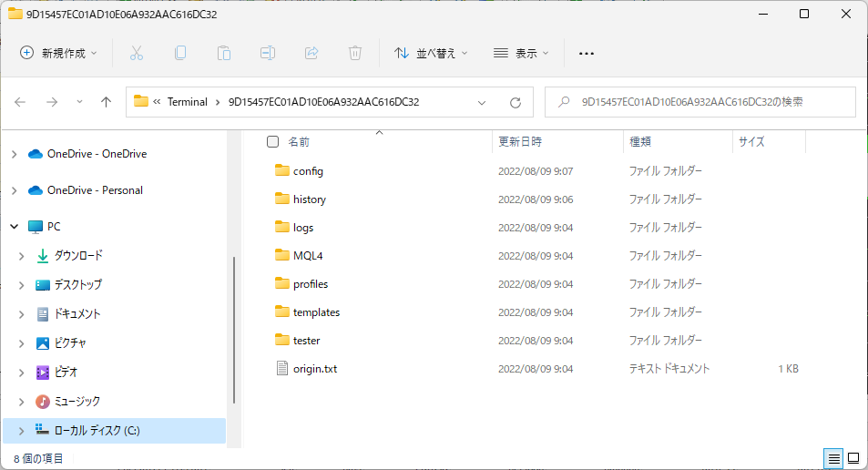Image resolution: width=868 pixels, height=470 pixels.
Task: Select the profiles folder icon
Action: (282, 283)
